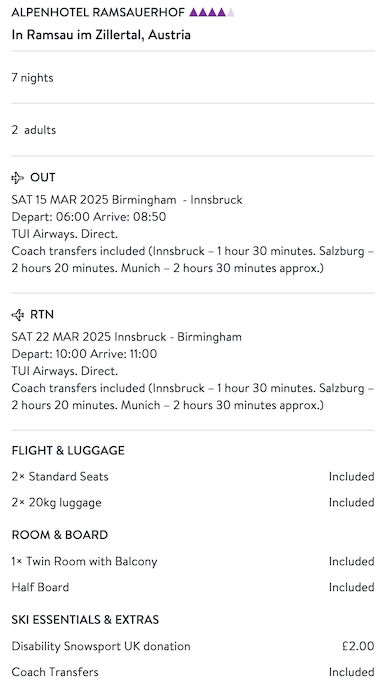
Task: Click the £2.00 donation price
Action: point(358,646)
